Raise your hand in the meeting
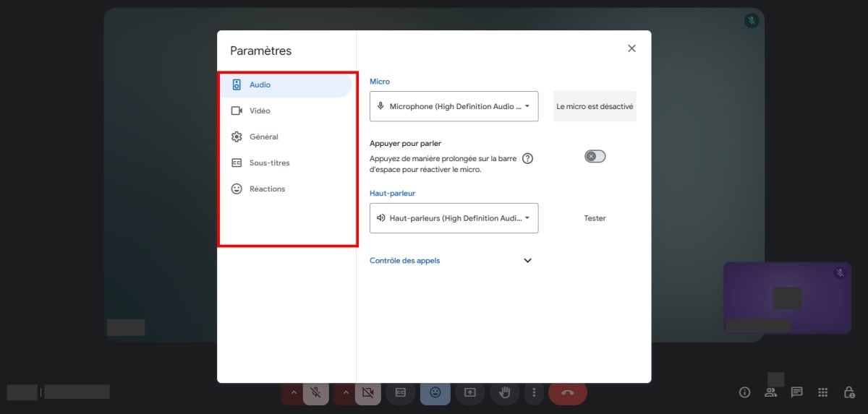 [x=504, y=392]
